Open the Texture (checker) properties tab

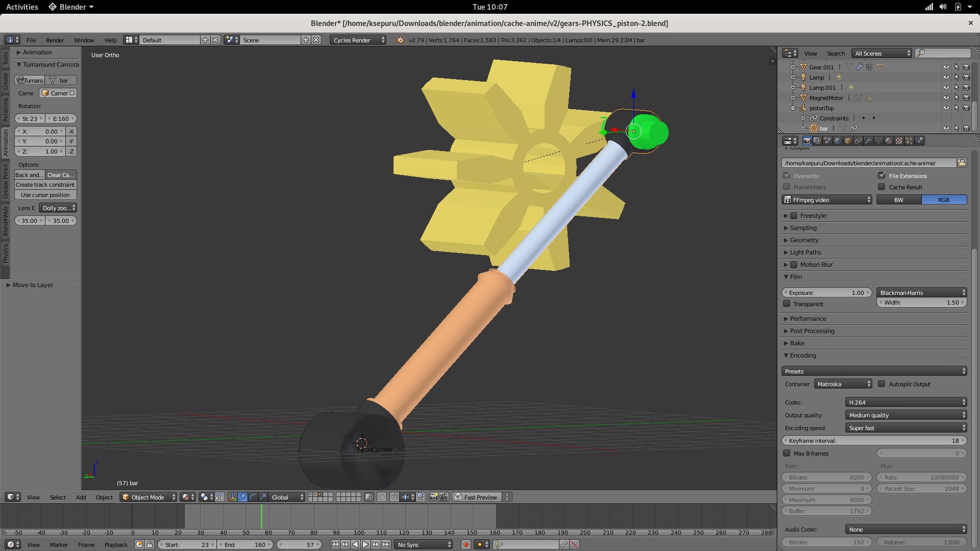(x=898, y=141)
